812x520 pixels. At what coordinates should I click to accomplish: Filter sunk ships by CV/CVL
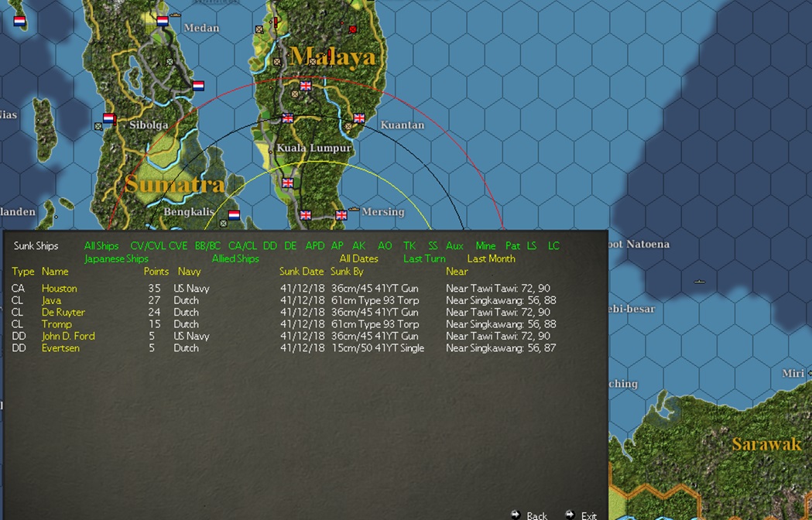148,245
